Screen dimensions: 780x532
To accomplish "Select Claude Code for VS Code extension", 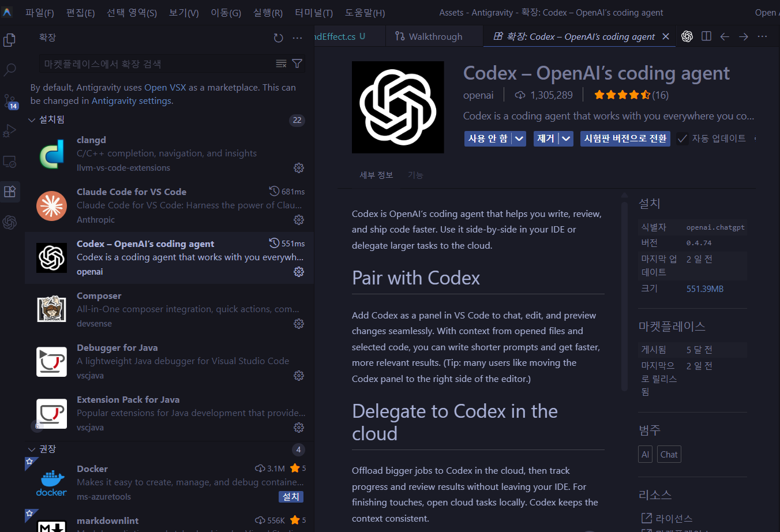I will pos(170,206).
